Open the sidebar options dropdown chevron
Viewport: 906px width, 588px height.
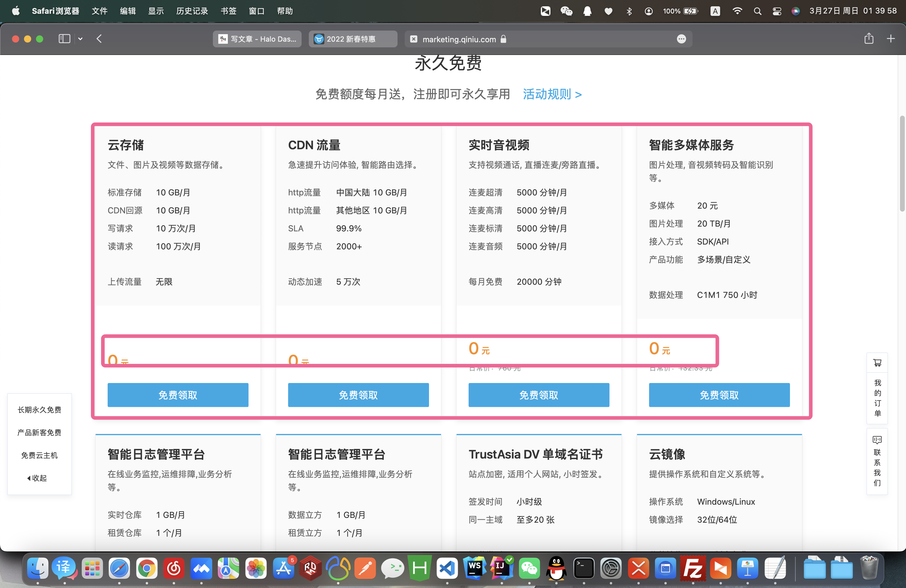pyautogui.click(x=80, y=39)
